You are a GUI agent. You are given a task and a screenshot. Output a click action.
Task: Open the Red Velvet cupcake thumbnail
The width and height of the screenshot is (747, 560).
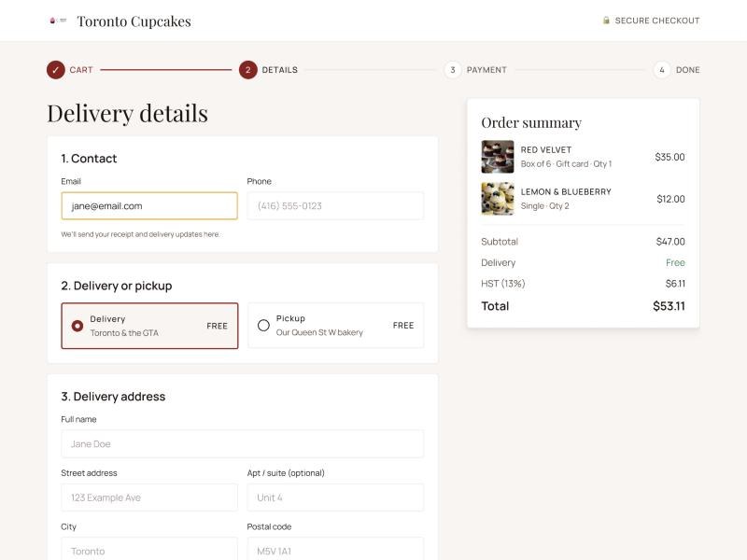(498, 157)
